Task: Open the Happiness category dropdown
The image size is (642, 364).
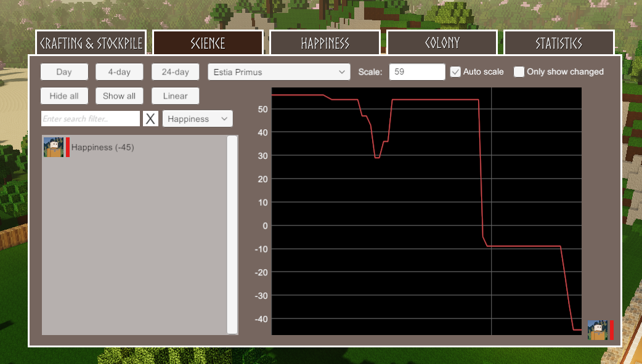Action: click(x=197, y=119)
